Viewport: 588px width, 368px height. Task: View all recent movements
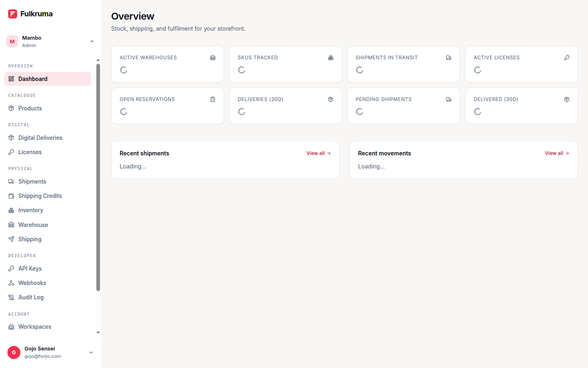tap(557, 153)
